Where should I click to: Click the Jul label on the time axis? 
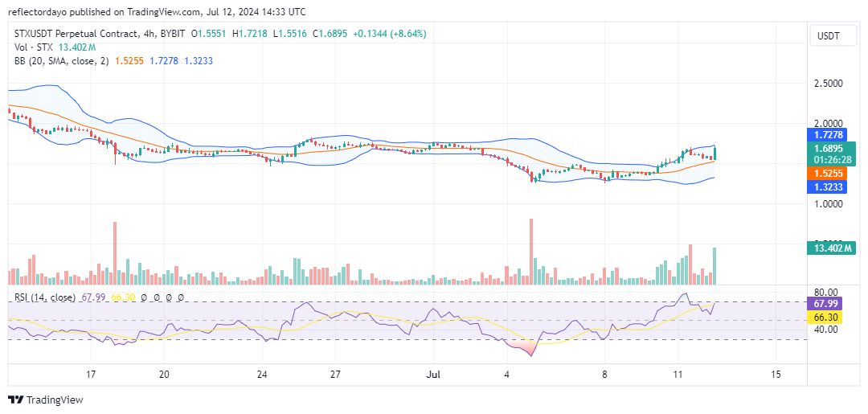pyautogui.click(x=433, y=374)
